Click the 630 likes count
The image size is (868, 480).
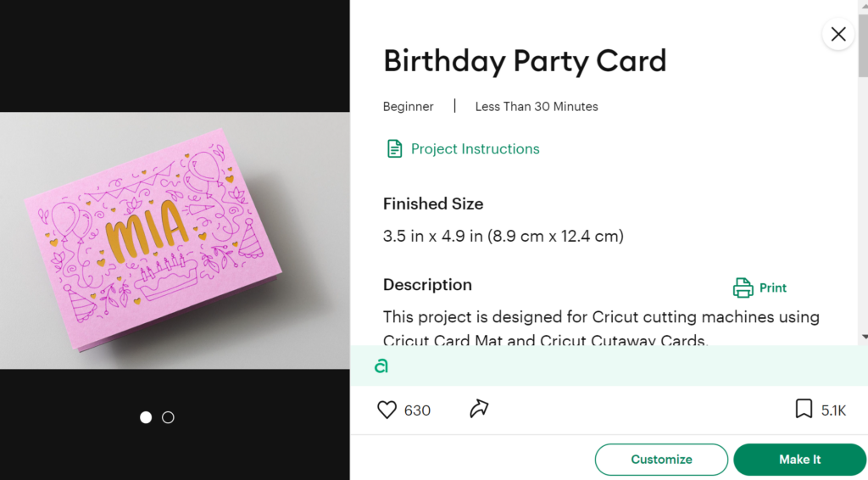click(x=417, y=410)
